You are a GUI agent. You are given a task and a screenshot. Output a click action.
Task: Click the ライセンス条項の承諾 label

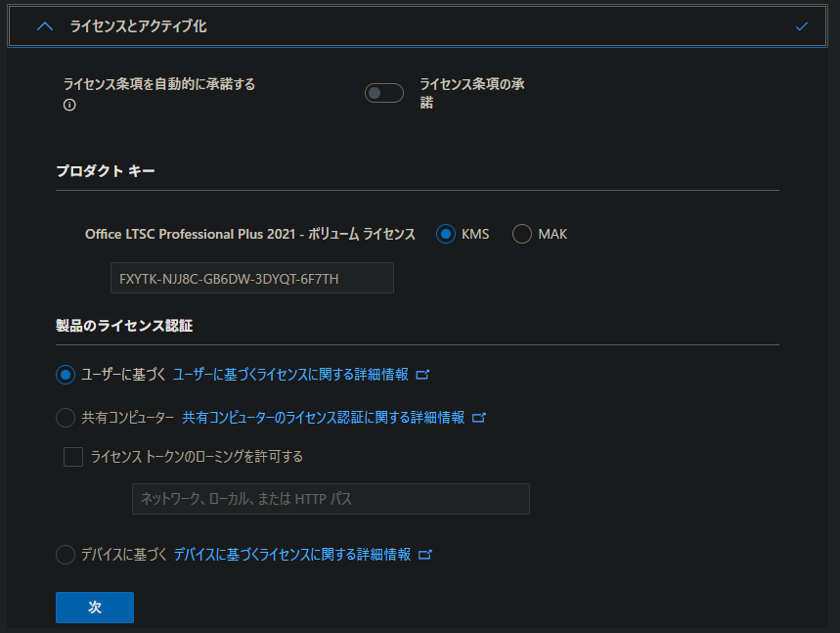[x=472, y=93]
